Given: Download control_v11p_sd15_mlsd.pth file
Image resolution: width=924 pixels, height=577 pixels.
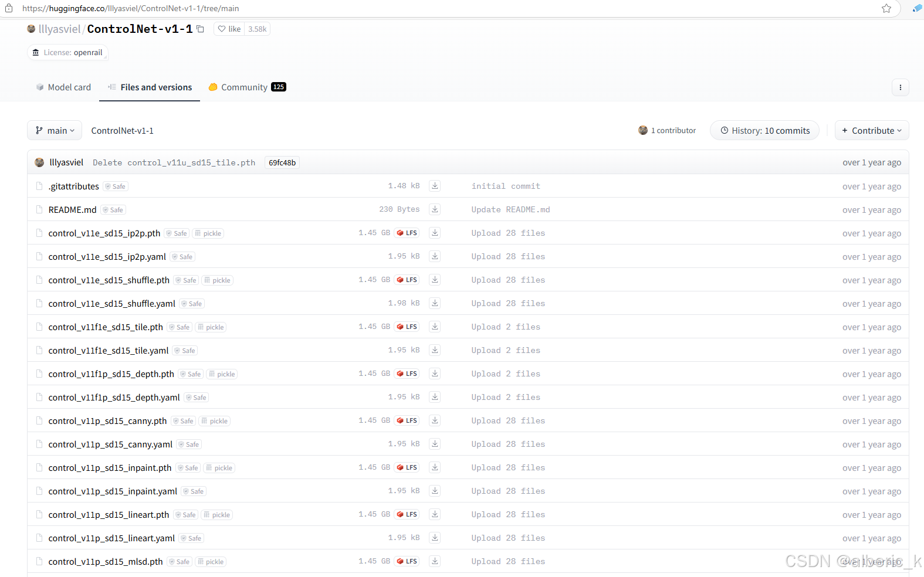Looking at the screenshot, I should coord(435,561).
